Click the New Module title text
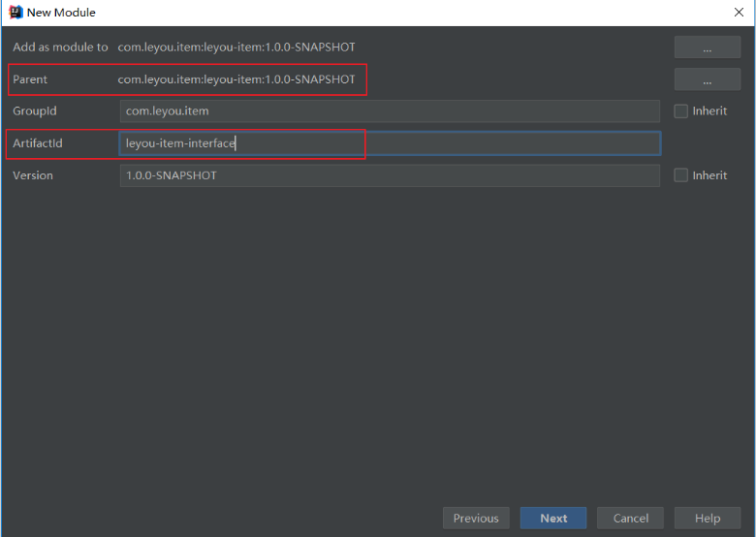 [61, 13]
